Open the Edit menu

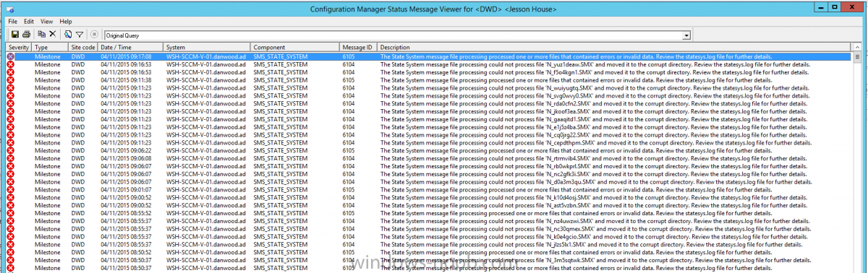point(29,22)
